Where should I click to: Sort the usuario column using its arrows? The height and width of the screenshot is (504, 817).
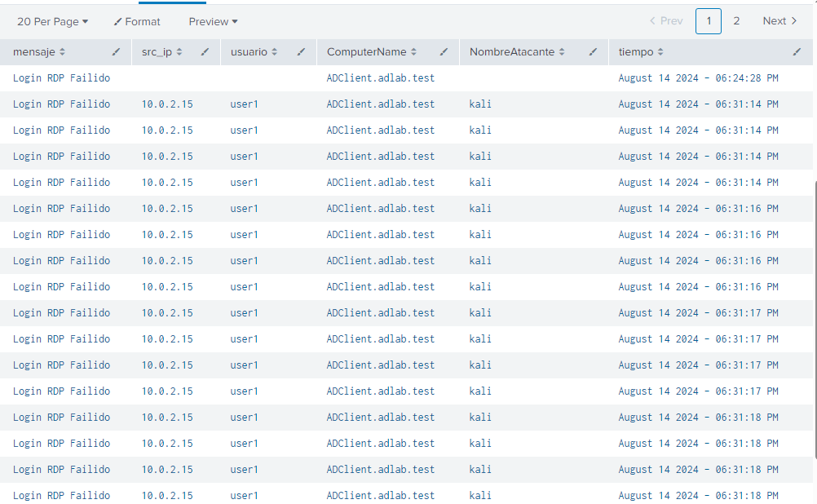pyautogui.click(x=275, y=52)
